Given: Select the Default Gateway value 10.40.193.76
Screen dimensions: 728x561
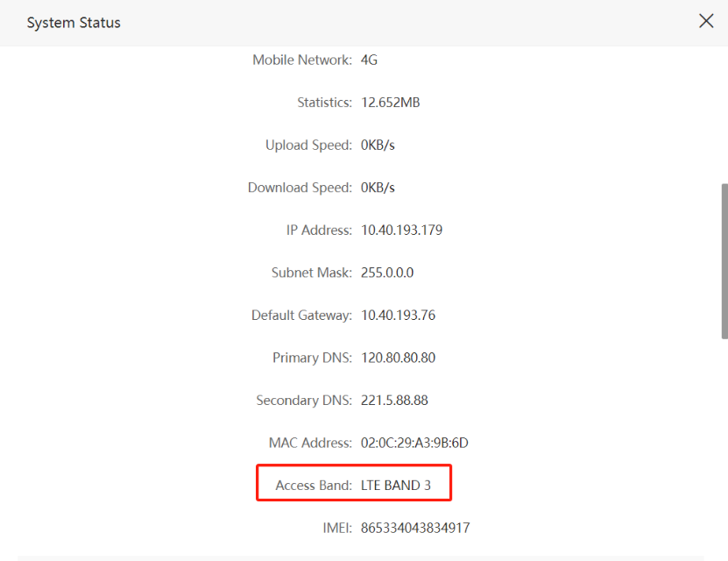Looking at the screenshot, I should pos(398,316).
